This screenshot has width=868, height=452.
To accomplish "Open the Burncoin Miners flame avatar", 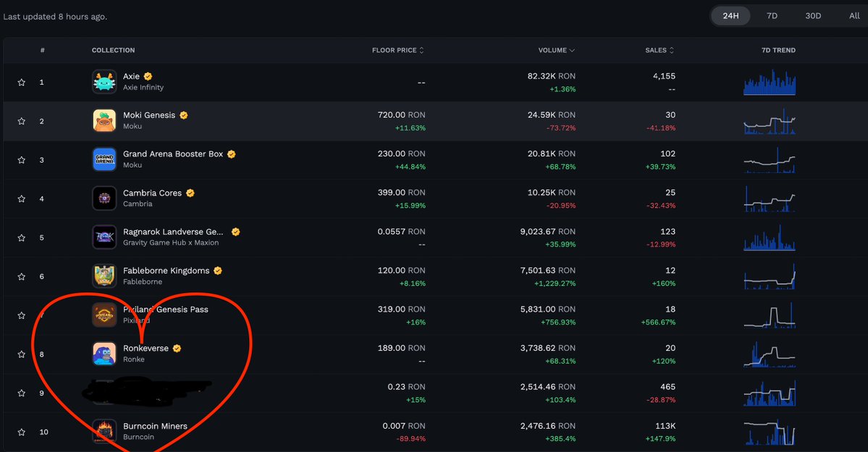I will (x=104, y=432).
